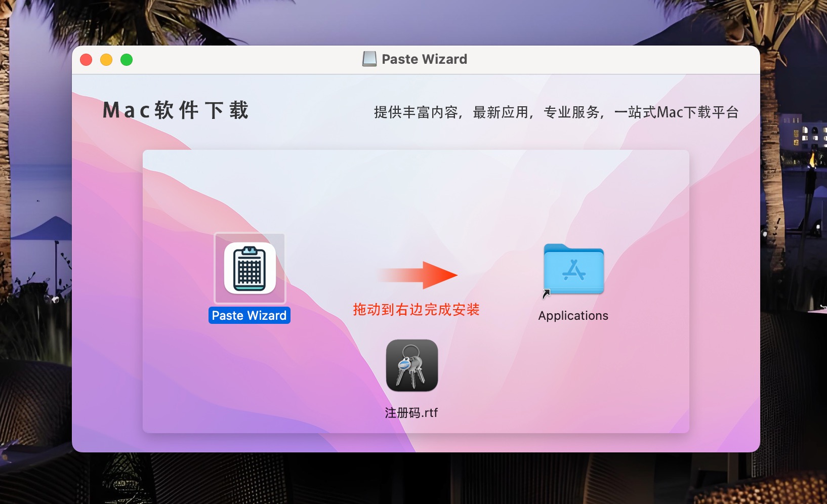Click the 注册码.rtf file name
The image size is (827, 504).
411,413
